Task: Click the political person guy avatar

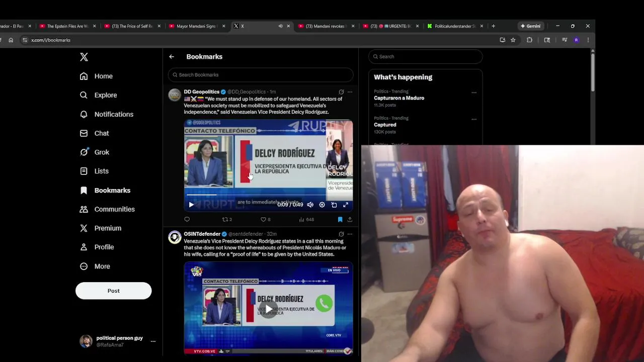Action: click(86, 341)
